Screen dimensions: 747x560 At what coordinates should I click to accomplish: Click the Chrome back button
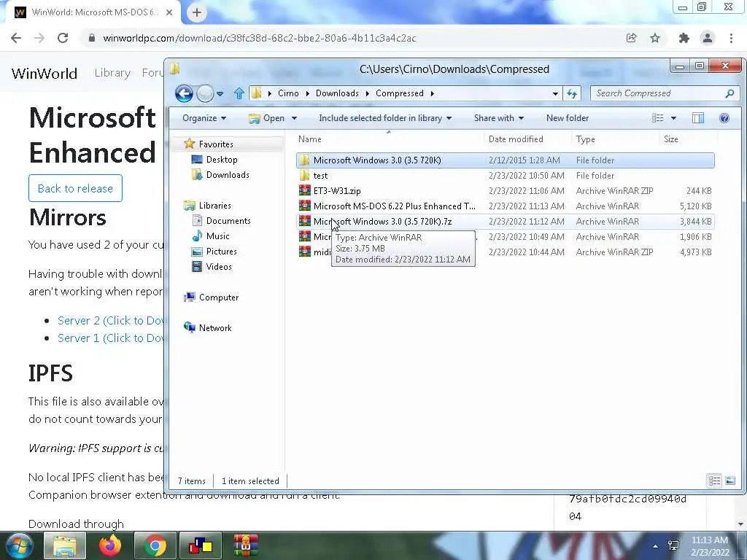pyautogui.click(x=16, y=38)
